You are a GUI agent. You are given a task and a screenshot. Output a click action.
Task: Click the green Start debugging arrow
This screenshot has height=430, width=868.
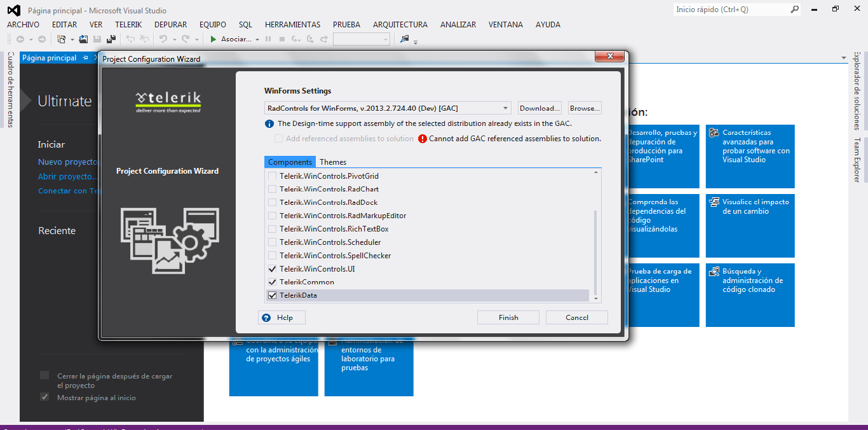pos(214,39)
